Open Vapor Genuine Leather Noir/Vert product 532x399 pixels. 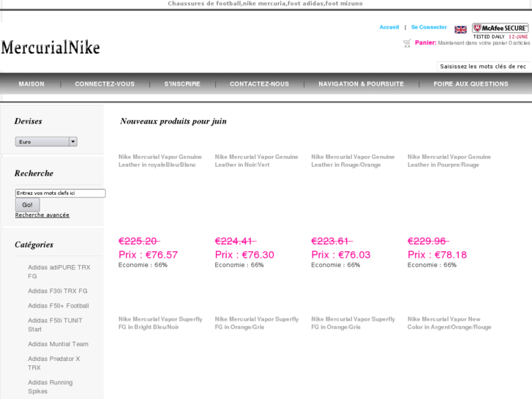tap(257, 160)
